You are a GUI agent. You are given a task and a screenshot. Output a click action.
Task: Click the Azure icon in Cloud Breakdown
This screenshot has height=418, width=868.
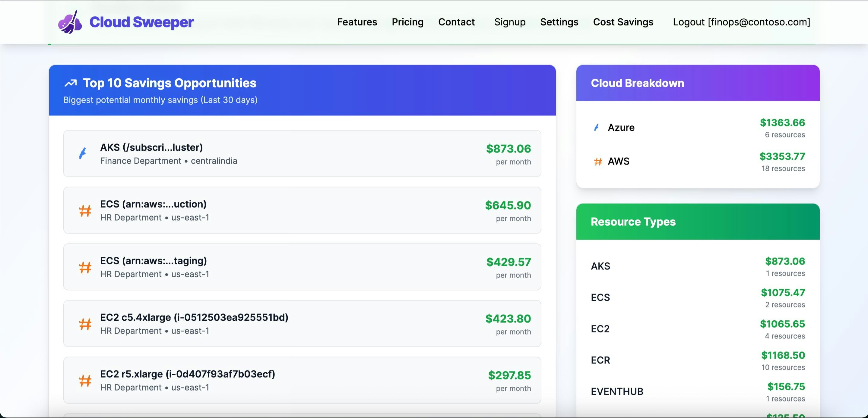click(x=597, y=128)
